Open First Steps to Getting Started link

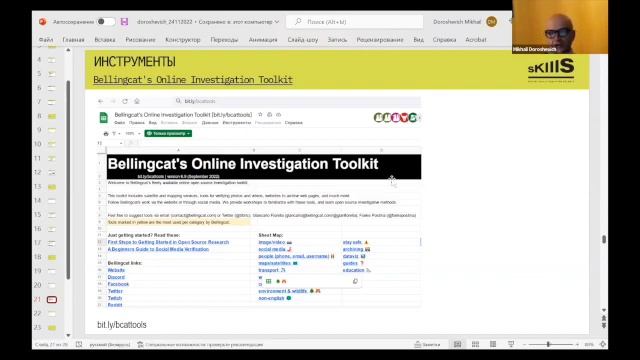(168, 242)
